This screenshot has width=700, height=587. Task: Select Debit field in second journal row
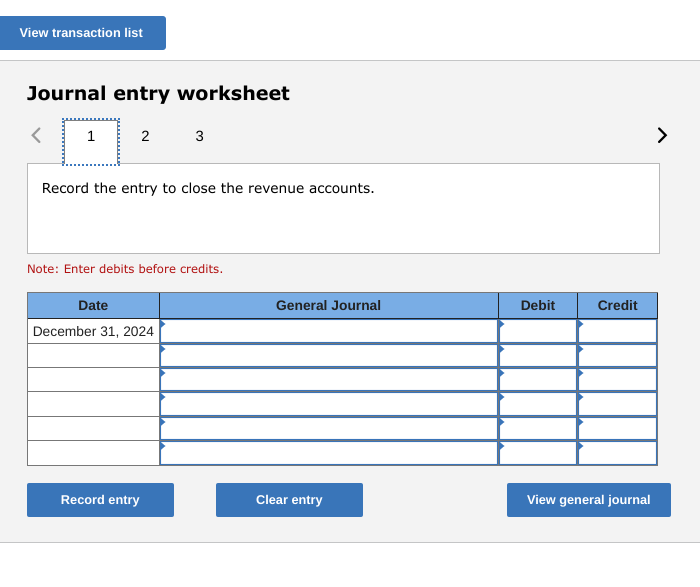(x=538, y=356)
